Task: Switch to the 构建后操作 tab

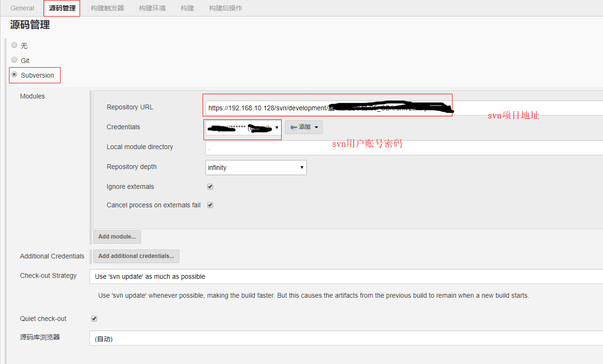Action: coord(226,8)
